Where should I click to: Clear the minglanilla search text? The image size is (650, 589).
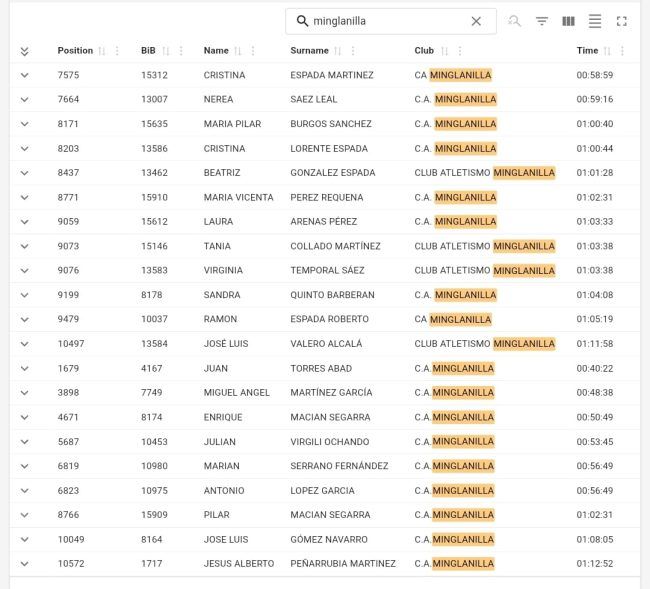476,21
